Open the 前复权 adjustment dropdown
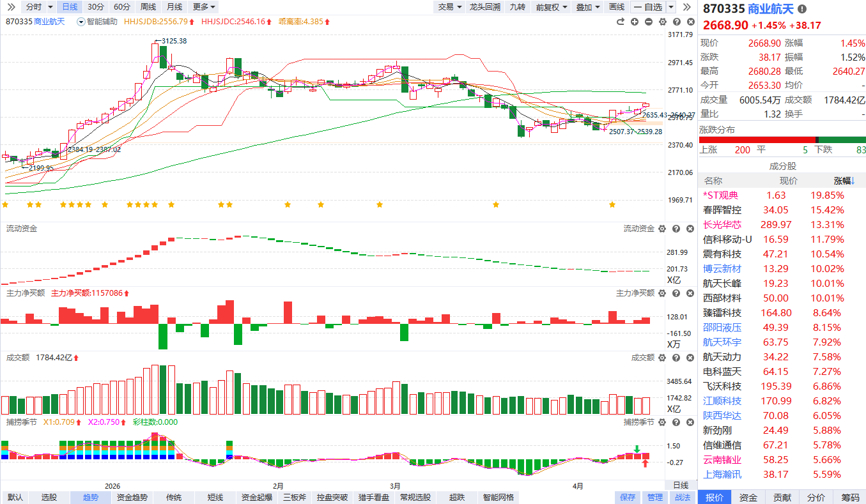 (x=552, y=7)
